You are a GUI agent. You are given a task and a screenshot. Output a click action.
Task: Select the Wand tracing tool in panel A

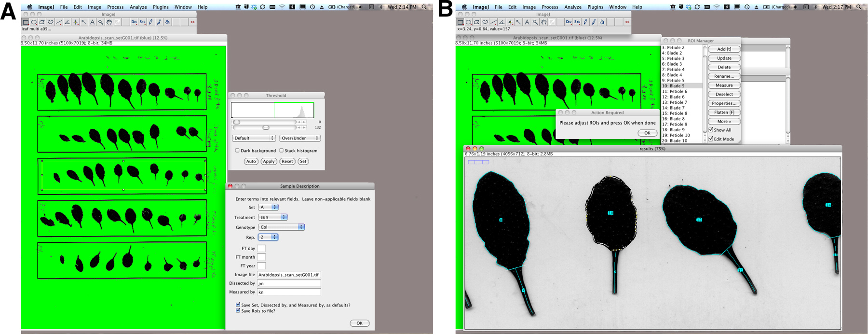[x=84, y=22]
